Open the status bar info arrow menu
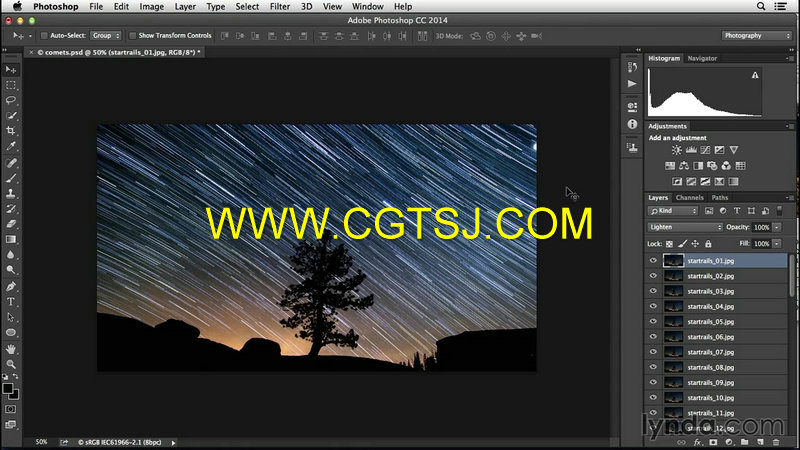The image size is (800, 450). (x=173, y=443)
